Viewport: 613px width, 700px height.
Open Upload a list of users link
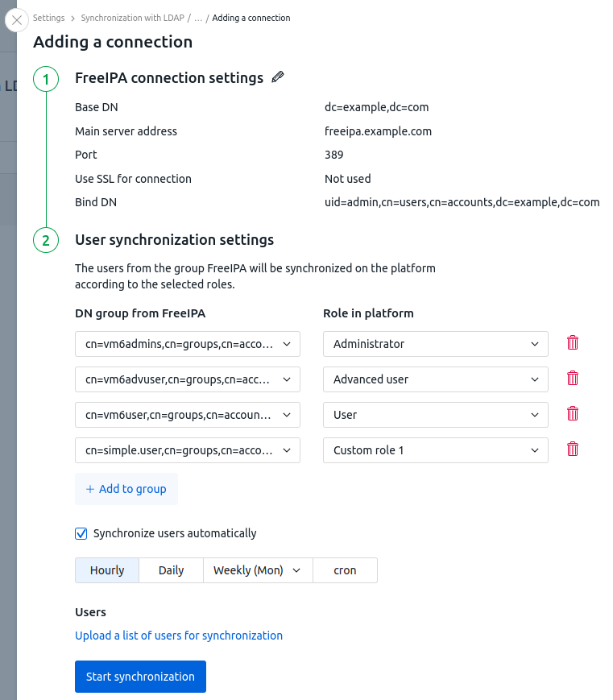pos(179,636)
